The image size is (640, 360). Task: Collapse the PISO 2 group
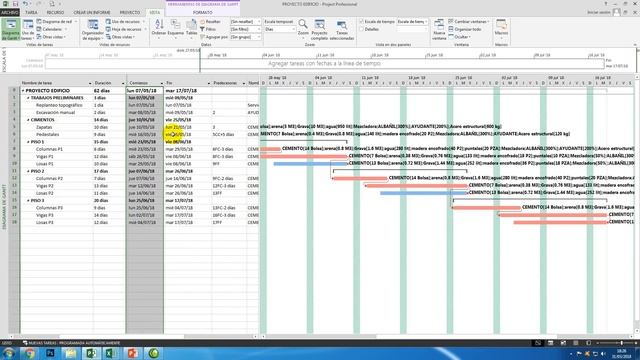[28, 171]
